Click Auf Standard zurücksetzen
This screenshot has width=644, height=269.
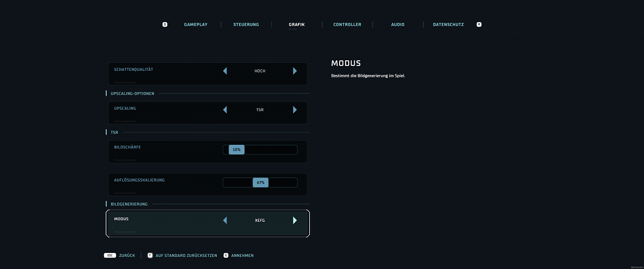pos(187,255)
